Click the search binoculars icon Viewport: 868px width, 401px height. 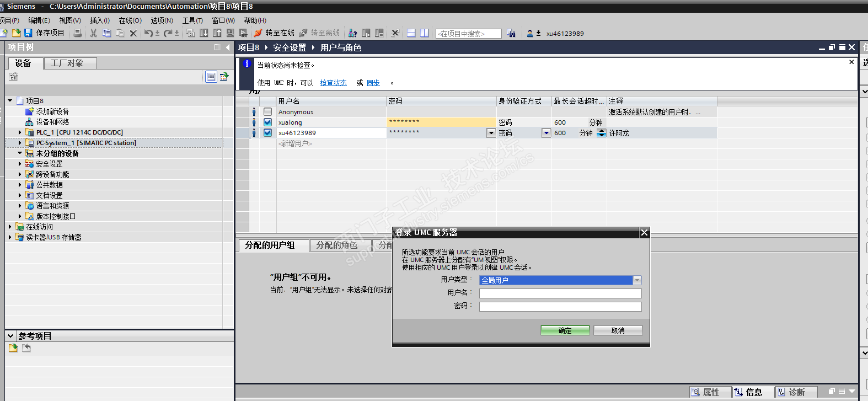tap(511, 33)
